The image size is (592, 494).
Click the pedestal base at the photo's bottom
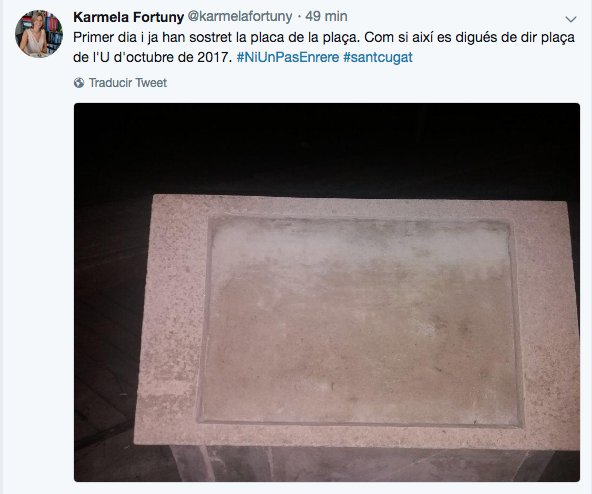click(374, 463)
